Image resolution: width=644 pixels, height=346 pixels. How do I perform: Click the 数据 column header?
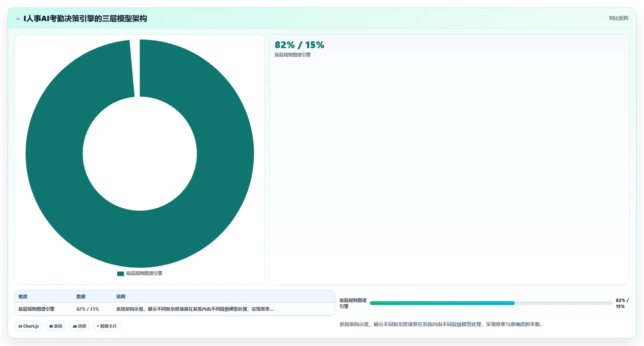(81, 297)
